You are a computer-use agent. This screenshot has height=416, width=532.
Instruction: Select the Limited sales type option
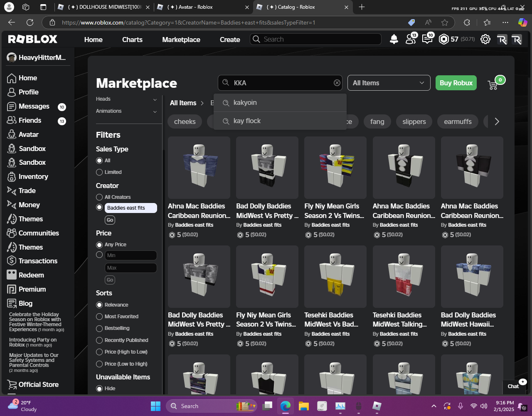99,172
